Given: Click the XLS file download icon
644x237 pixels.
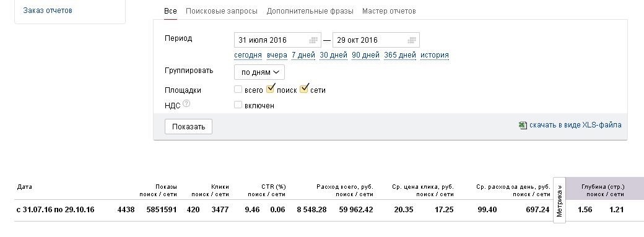Looking at the screenshot, I should 523,125.
